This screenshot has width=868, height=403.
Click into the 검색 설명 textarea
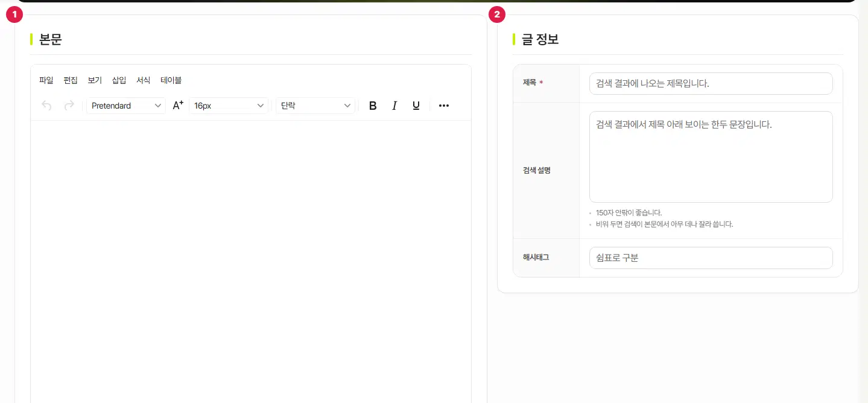click(711, 157)
